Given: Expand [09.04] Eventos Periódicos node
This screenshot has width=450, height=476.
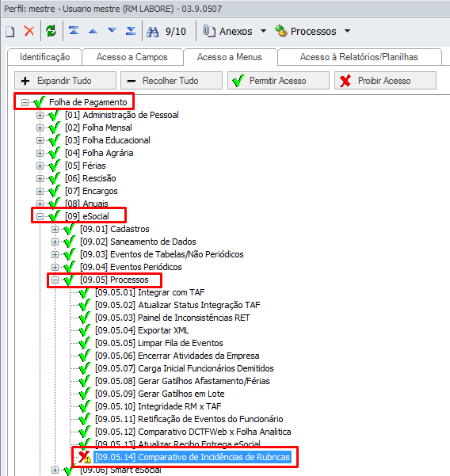Looking at the screenshot, I should pos(55,267).
